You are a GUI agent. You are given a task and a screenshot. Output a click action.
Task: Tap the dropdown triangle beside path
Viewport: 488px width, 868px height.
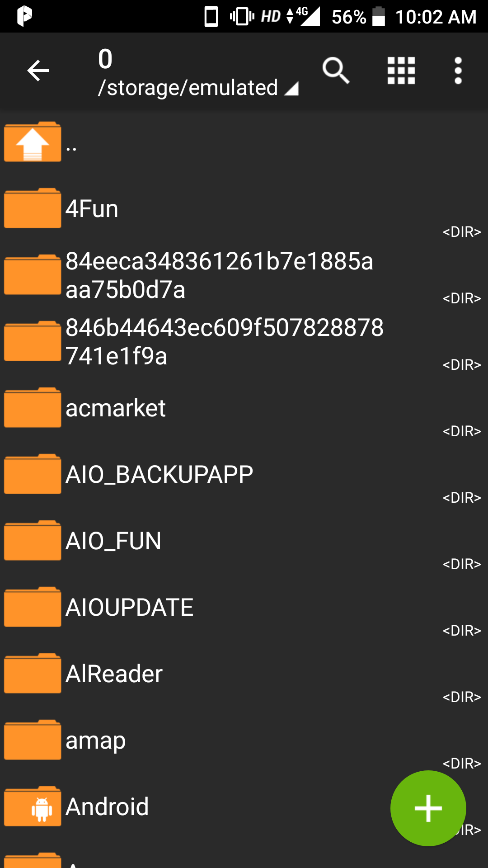(x=292, y=89)
